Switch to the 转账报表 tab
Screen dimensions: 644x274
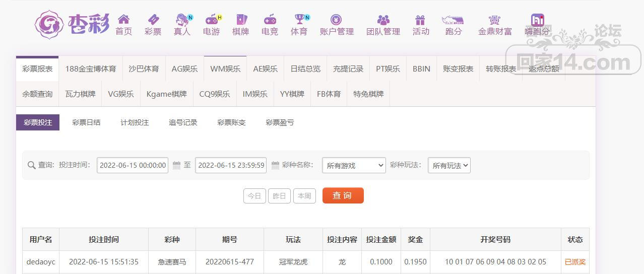[x=501, y=68]
